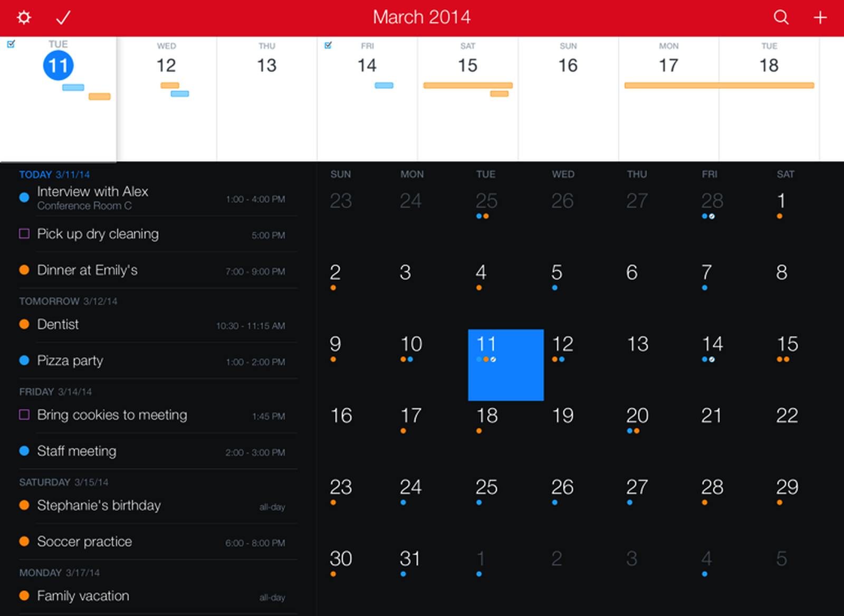
Task: Open the settings gear icon
Action: [x=24, y=17]
